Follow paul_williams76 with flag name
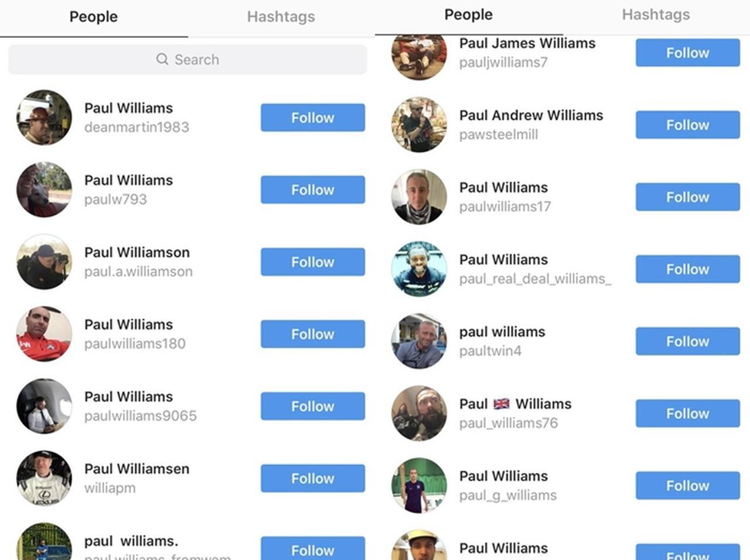This screenshot has height=560, width=750. pos(688,414)
